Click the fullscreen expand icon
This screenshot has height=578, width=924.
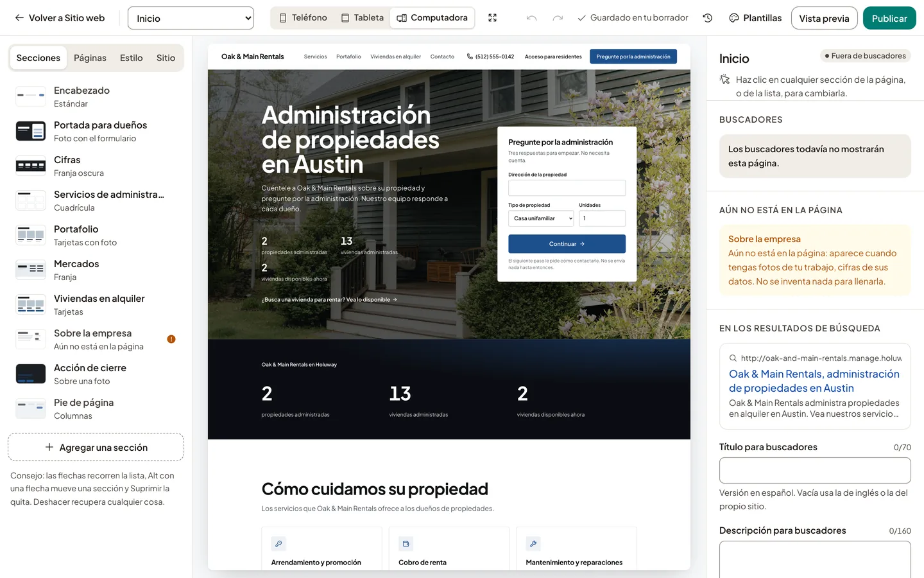pos(492,18)
